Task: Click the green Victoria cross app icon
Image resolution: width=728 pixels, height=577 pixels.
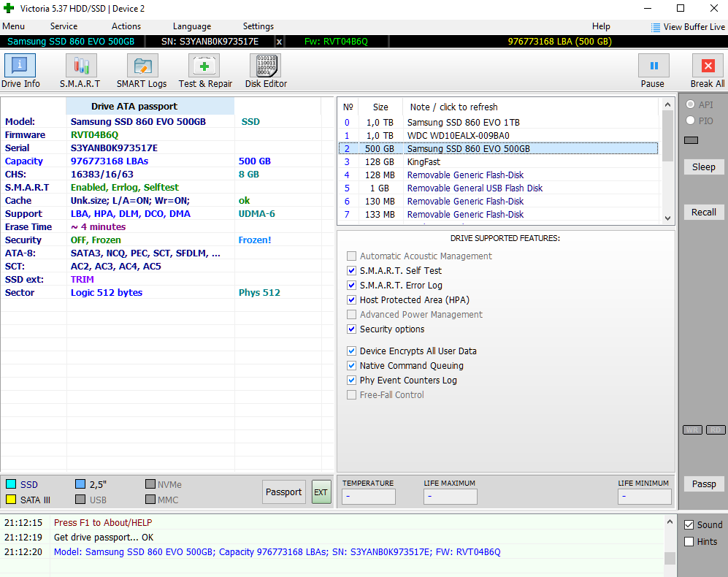Action: [x=9, y=8]
